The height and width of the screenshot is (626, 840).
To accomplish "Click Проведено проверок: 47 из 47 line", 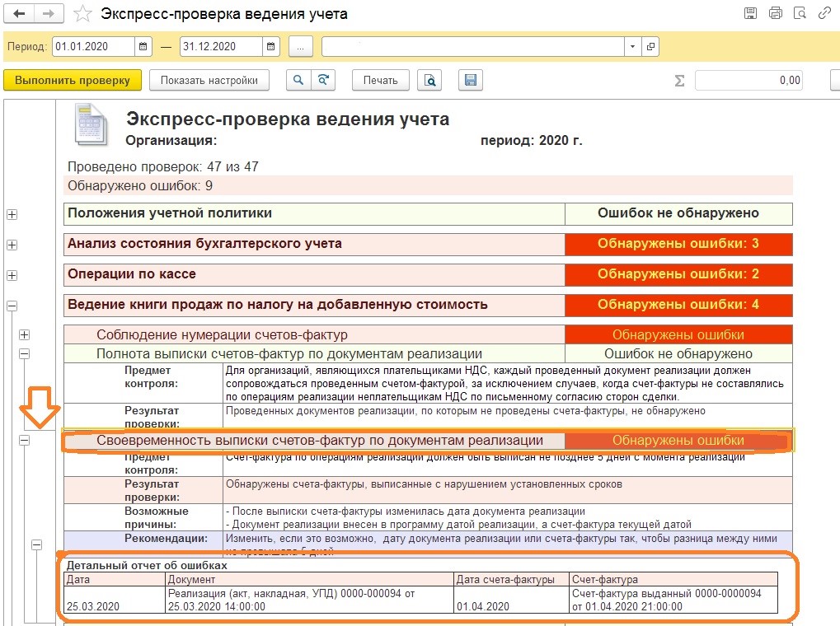I will click(163, 167).
